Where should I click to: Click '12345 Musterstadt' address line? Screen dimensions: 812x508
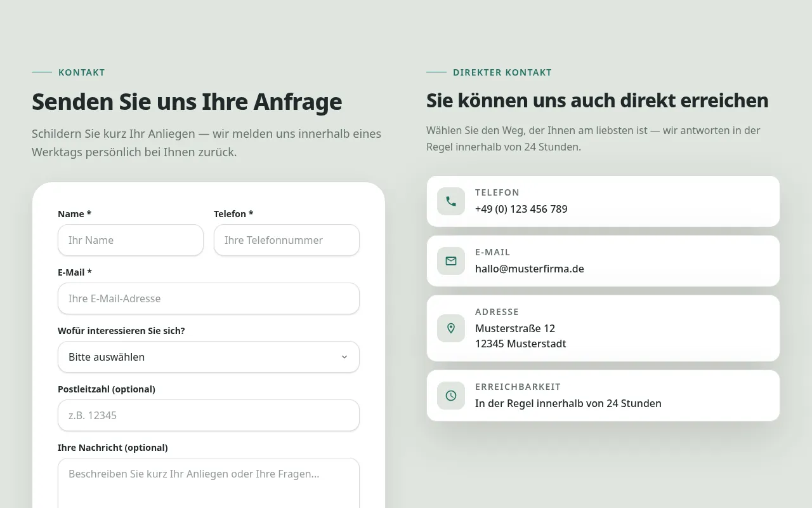521,344
